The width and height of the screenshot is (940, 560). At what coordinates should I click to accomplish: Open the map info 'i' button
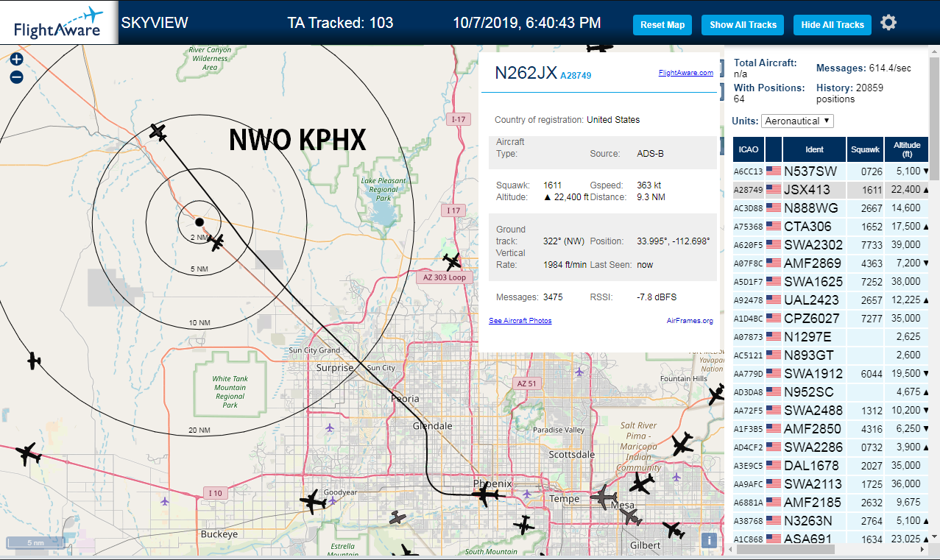[709, 540]
